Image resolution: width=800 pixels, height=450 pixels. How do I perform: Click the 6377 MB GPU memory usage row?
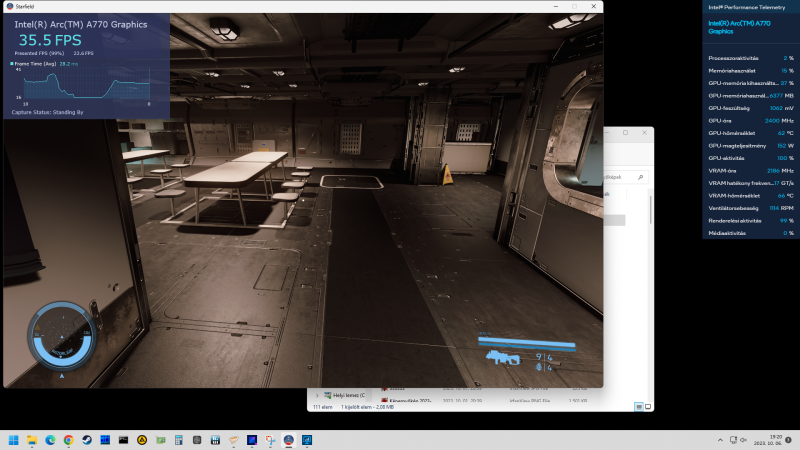pyautogui.click(x=751, y=96)
